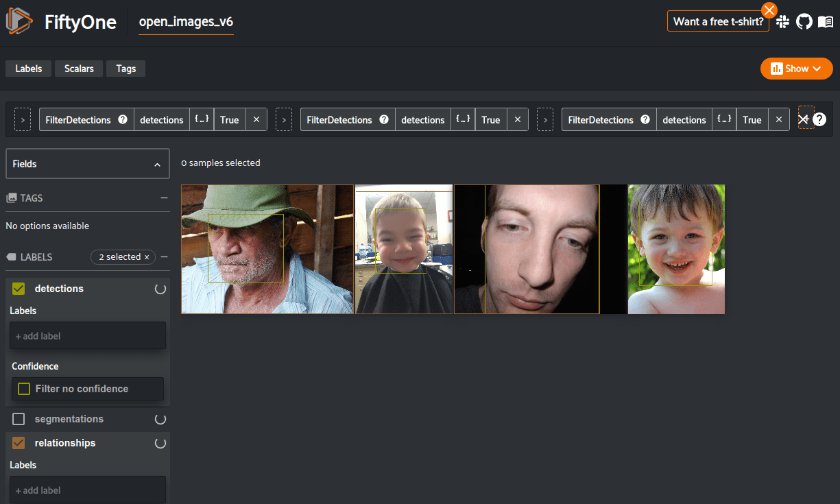
Task: Collapse the TAGS section
Action: 164,198
